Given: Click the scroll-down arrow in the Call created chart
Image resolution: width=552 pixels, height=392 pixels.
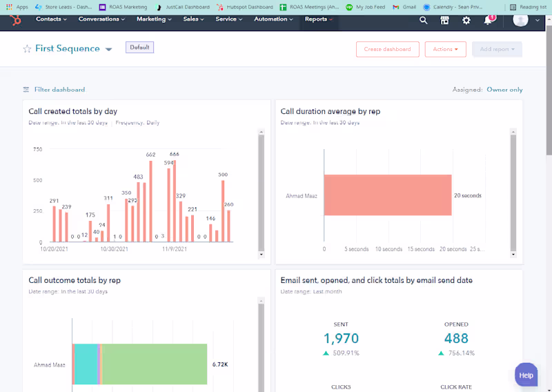Looking at the screenshot, I should pos(262,254).
